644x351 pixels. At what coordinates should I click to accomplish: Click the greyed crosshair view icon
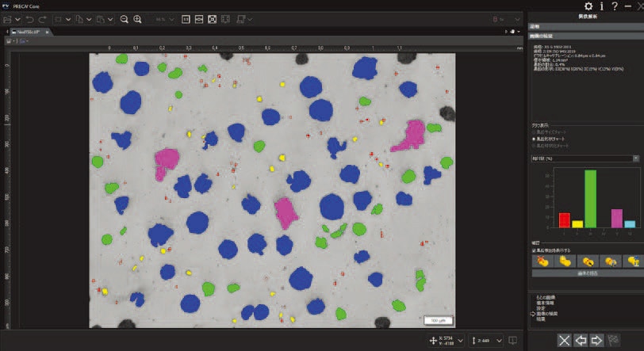tap(225, 19)
